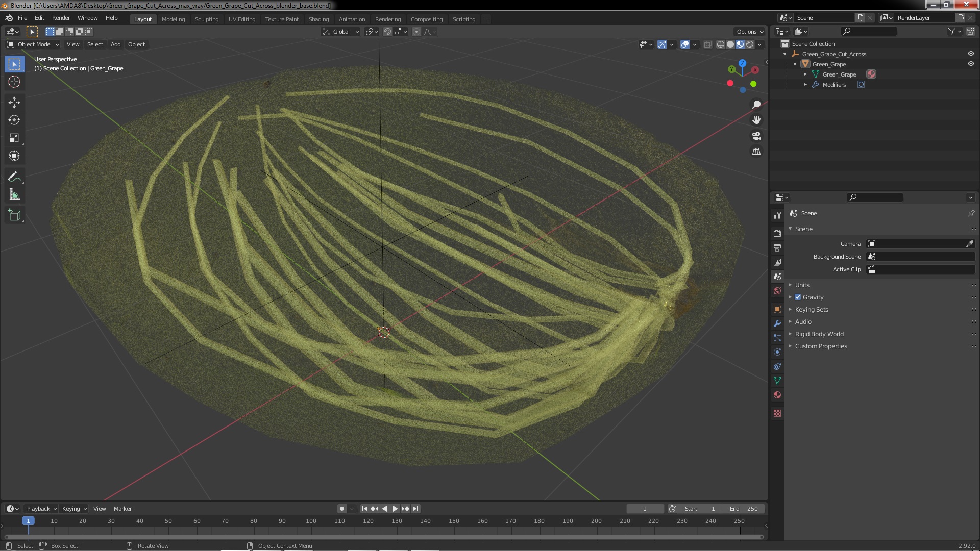The image size is (980, 551).
Task: Open Global transform orientation dropdown
Action: tap(340, 32)
